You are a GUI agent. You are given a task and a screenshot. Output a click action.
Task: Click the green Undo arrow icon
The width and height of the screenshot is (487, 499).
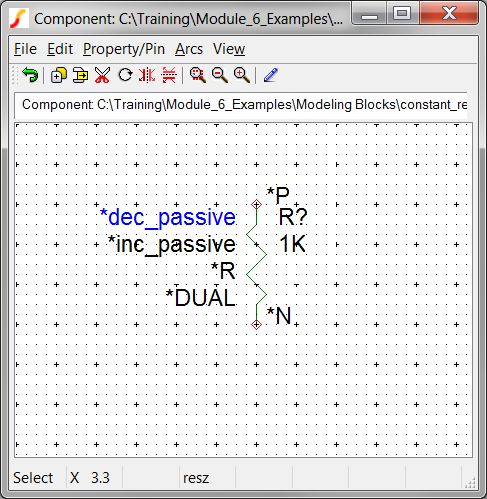30,75
